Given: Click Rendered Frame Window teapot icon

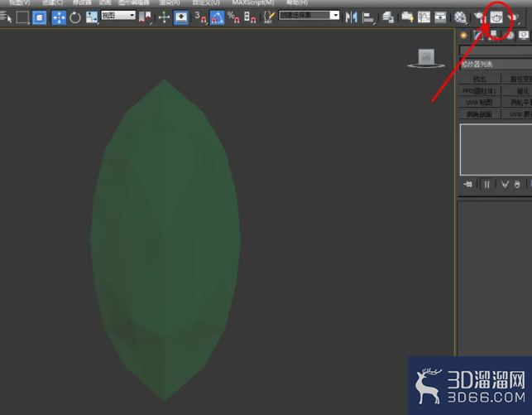Looking at the screenshot, I should 496,17.
